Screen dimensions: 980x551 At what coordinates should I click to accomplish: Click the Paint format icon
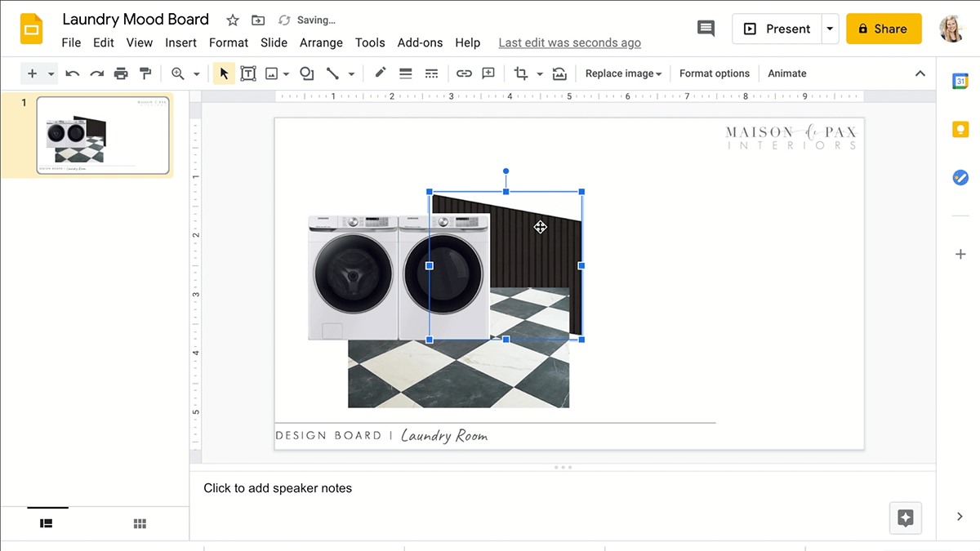pos(146,73)
